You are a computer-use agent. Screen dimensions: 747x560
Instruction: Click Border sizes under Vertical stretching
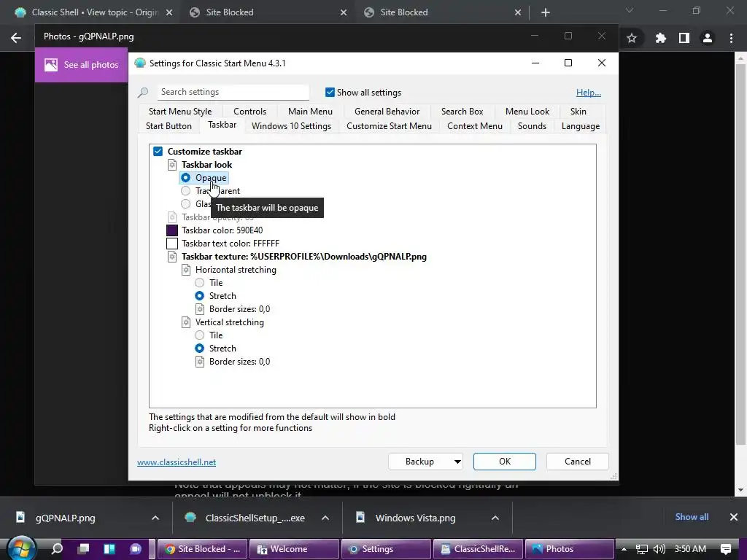[239, 362]
